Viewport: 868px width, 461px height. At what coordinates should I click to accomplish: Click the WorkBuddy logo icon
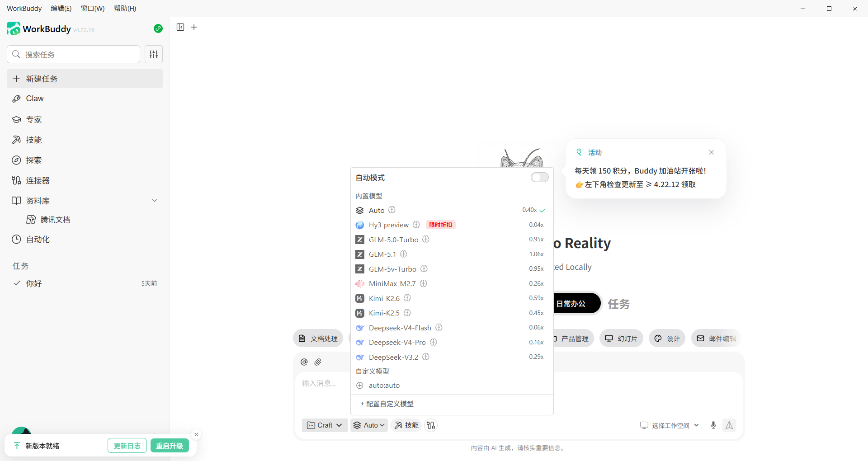[14, 28]
